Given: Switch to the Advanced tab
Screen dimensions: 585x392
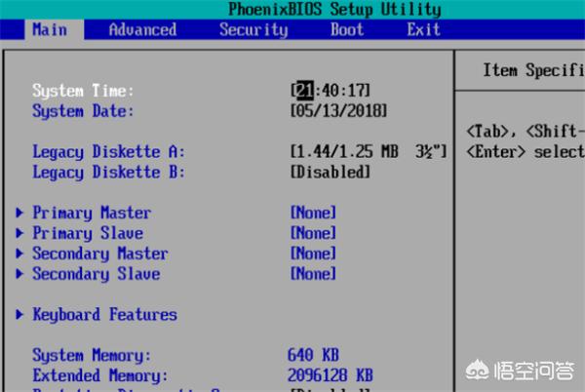Looking at the screenshot, I should coord(142,29).
